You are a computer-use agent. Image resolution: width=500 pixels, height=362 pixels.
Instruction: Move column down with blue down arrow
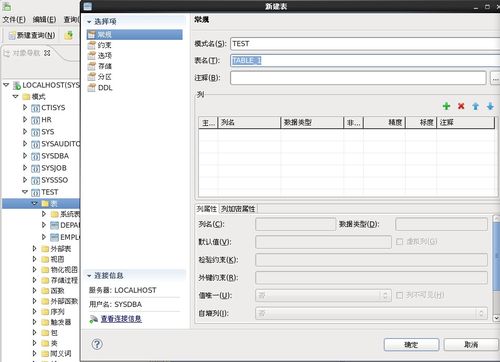[490, 106]
